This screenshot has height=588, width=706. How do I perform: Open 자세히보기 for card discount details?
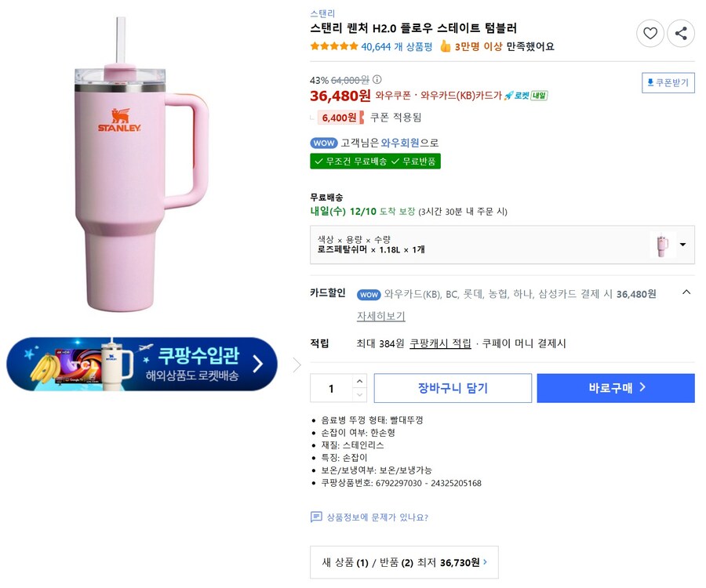coord(380,315)
